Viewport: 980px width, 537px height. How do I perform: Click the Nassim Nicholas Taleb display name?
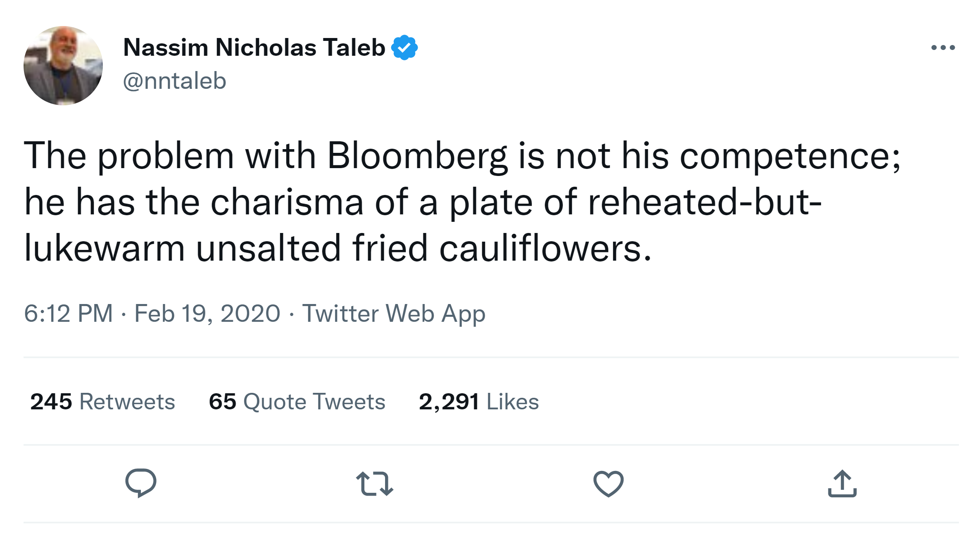click(254, 48)
